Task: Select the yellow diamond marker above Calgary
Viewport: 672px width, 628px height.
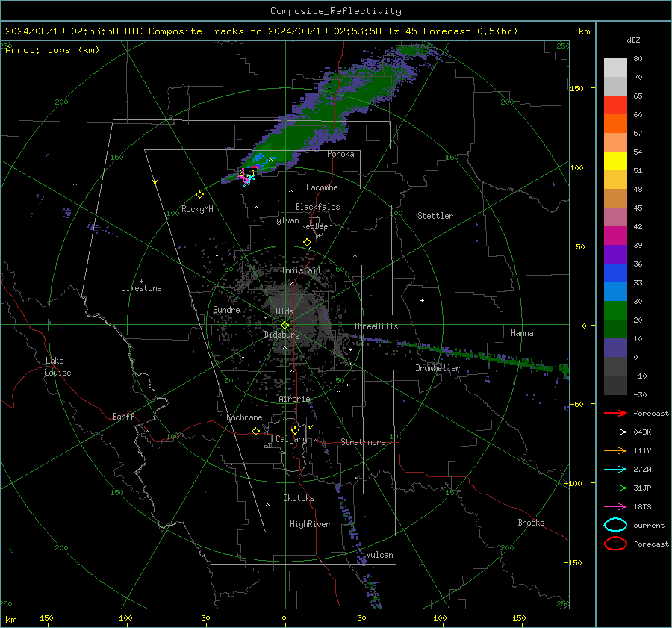Action: 295,430
